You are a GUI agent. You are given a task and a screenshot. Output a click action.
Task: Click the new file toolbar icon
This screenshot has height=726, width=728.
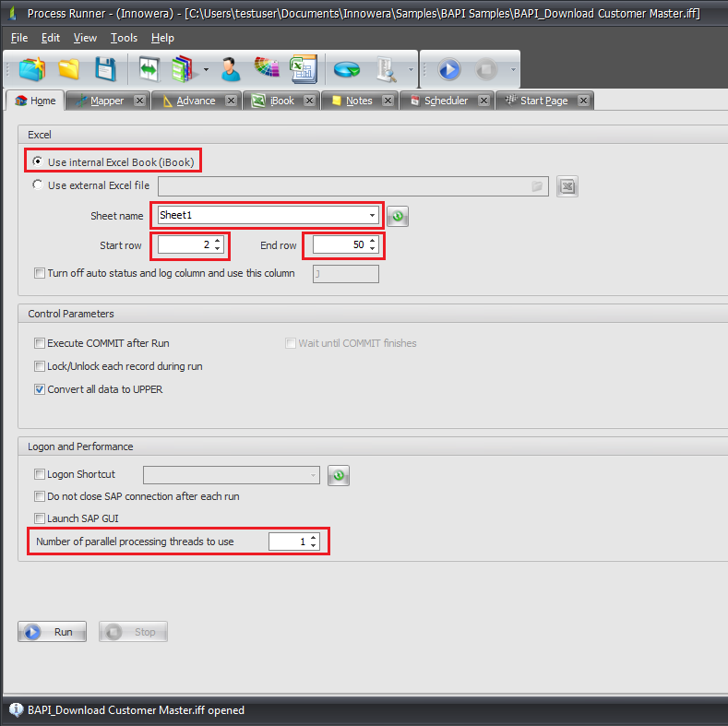pos(32,69)
